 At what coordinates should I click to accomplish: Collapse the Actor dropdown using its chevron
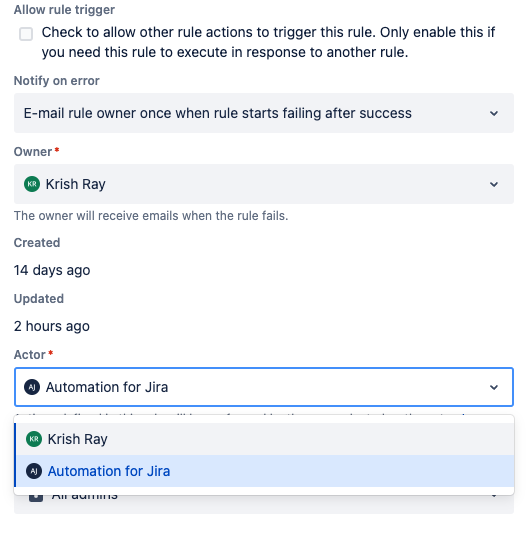pyautogui.click(x=494, y=387)
